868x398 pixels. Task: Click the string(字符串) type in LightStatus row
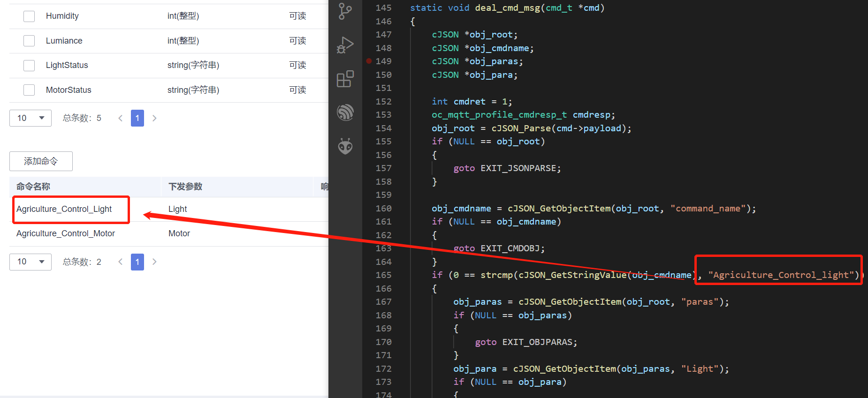(x=193, y=65)
